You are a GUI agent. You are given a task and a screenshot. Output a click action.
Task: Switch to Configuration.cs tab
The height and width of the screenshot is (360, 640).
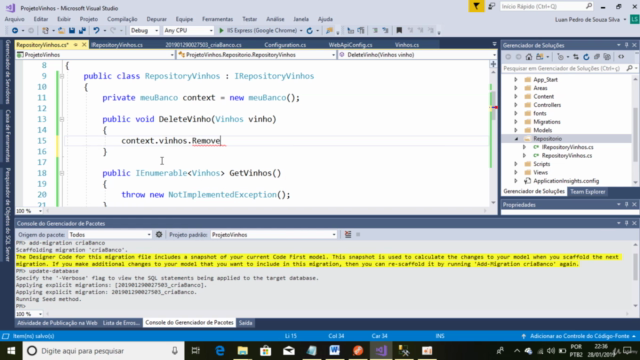pyautogui.click(x=285, y=45)
